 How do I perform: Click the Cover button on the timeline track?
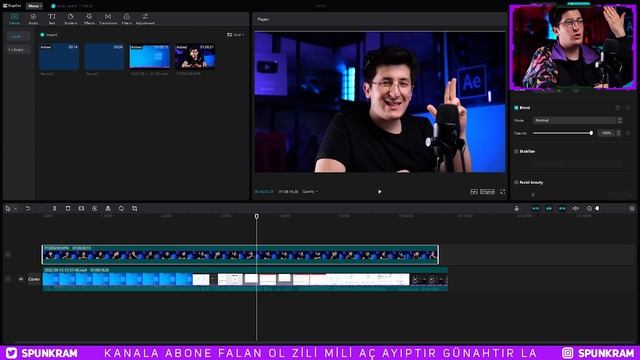pos(34,279)
